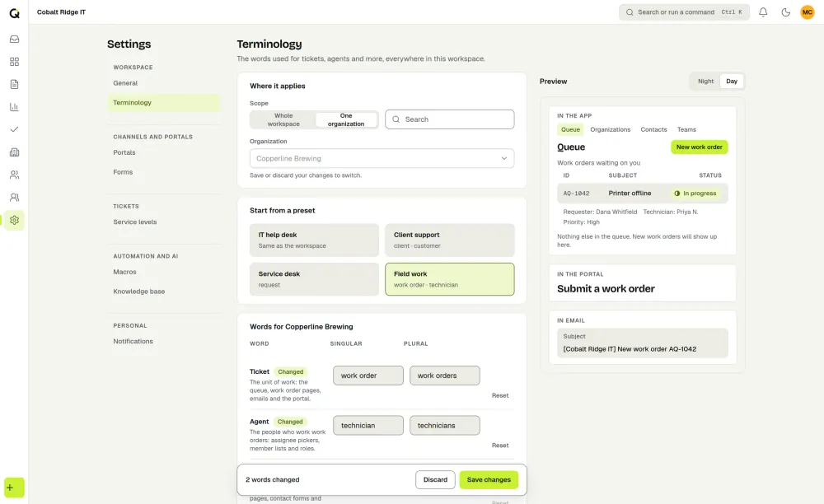Screen dimensions: 824x504
Task: Open the checkmark tasks icon
Action: click(14, 129)
